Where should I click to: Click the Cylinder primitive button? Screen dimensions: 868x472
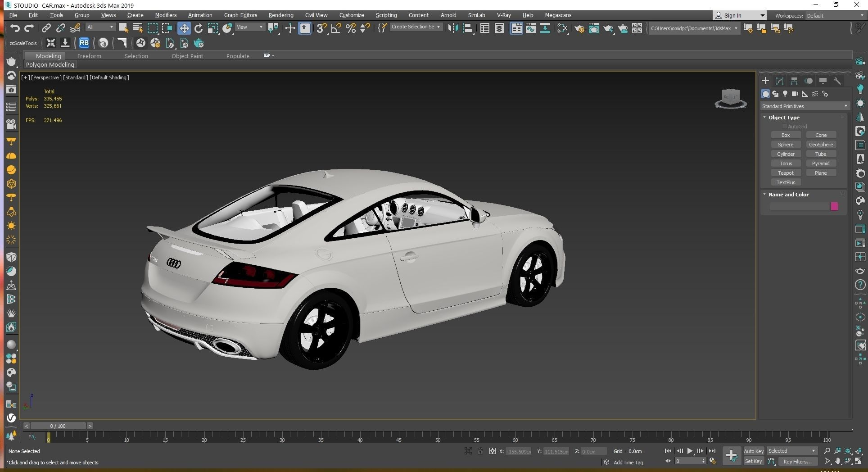click(x=786, y=154)
